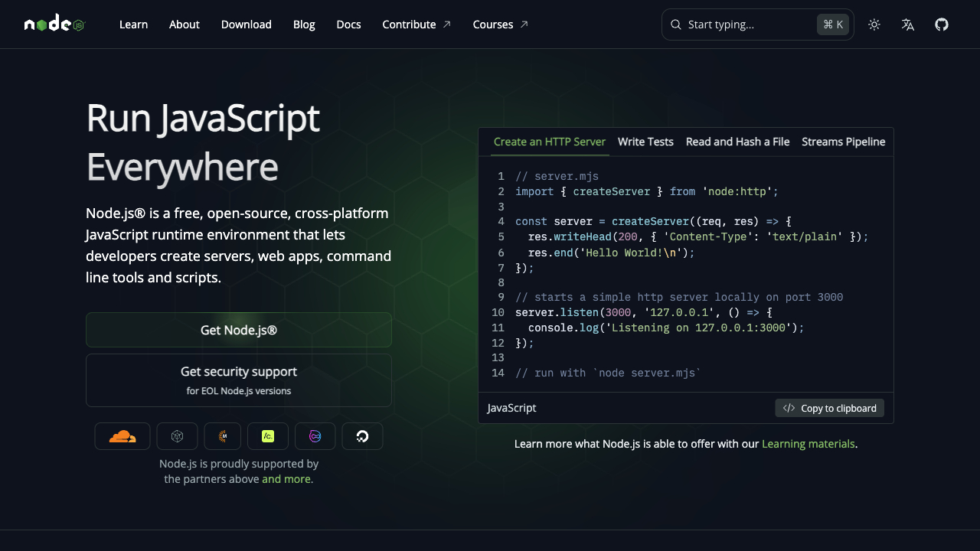Click the Cloudflare partner logo

122,436
